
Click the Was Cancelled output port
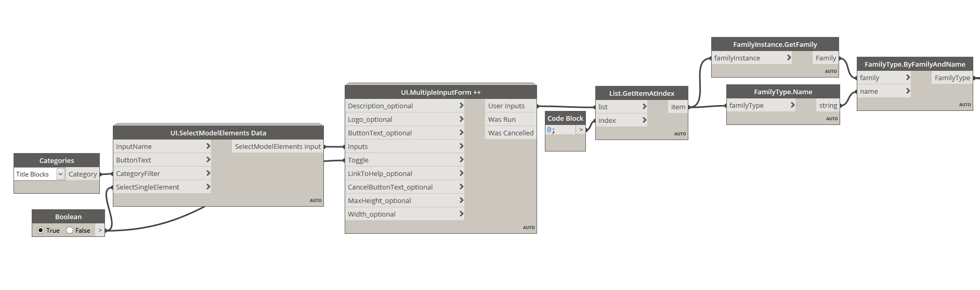pos(511,133)
